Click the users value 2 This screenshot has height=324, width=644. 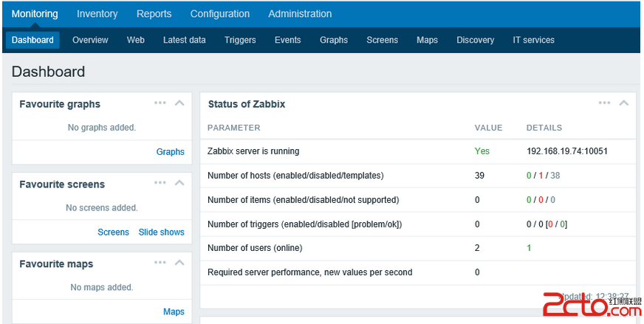[x=477, y=248]
